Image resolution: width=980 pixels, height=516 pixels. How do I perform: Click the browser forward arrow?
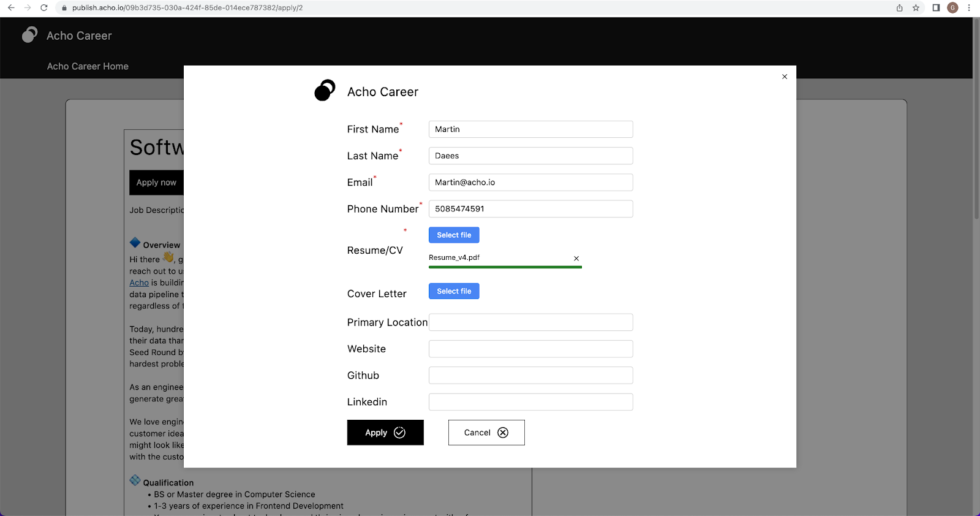pyautogui.click(x=28, y=8)
